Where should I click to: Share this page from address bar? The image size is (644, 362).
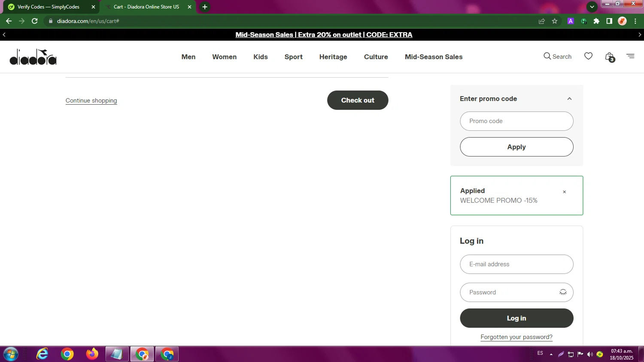(542, 21)
